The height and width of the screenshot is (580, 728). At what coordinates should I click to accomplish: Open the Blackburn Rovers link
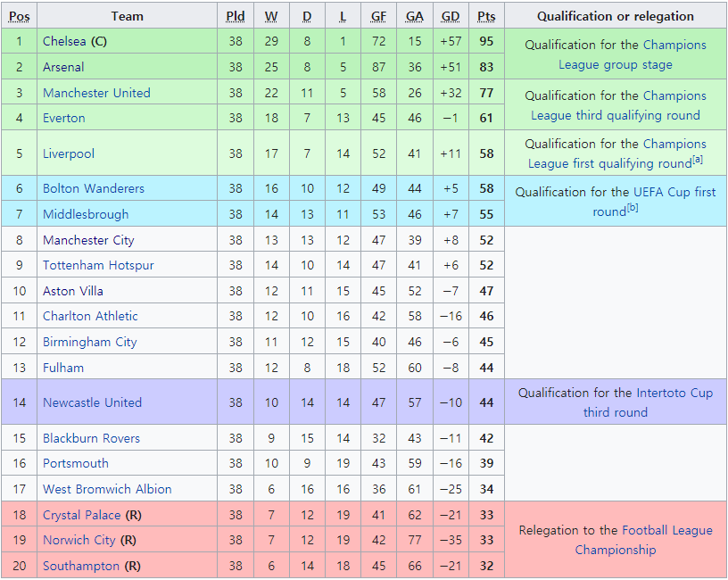point(91,438)
